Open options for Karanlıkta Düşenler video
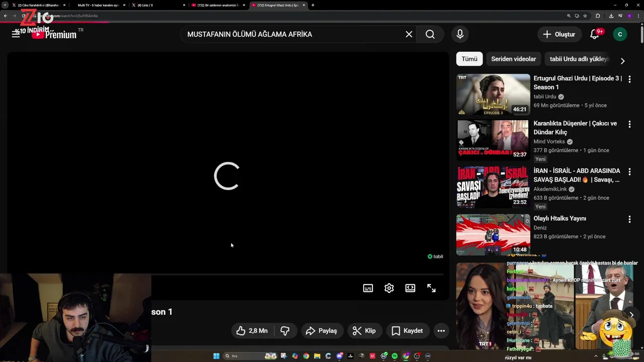644x362 pixels. [629, 125]
